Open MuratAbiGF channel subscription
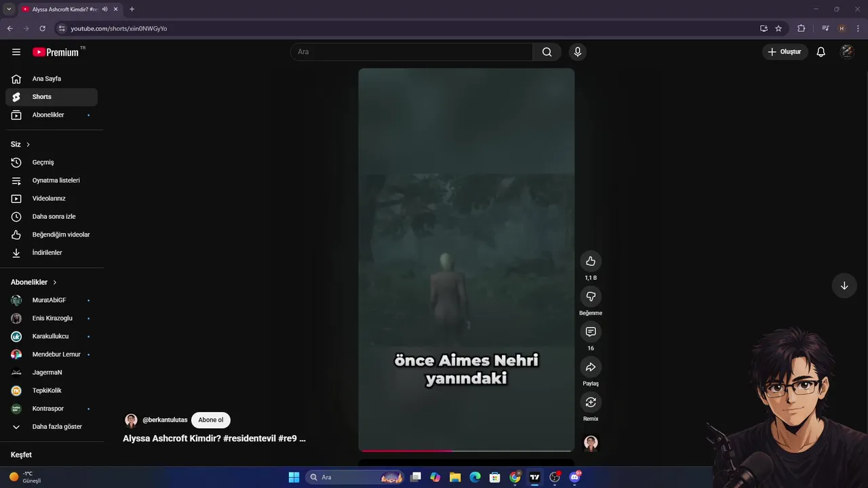The image size is (868, 488). [52, 300]
